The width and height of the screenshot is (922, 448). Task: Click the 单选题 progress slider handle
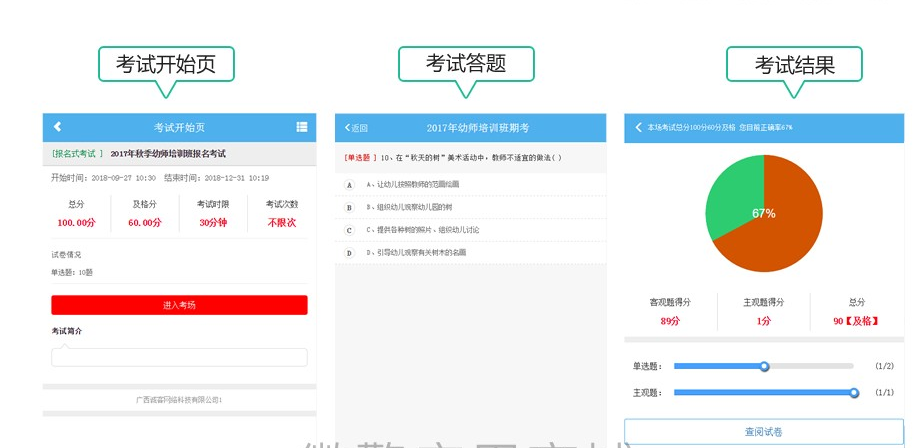coord(764,366)
